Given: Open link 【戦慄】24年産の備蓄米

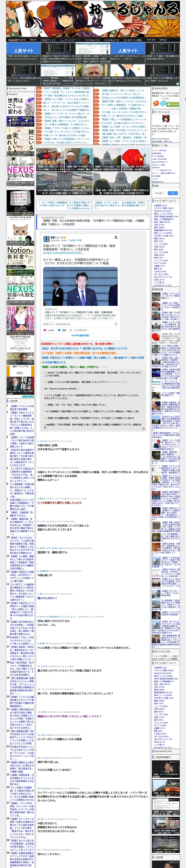Looking at the screenshot, I should (74, 367).
